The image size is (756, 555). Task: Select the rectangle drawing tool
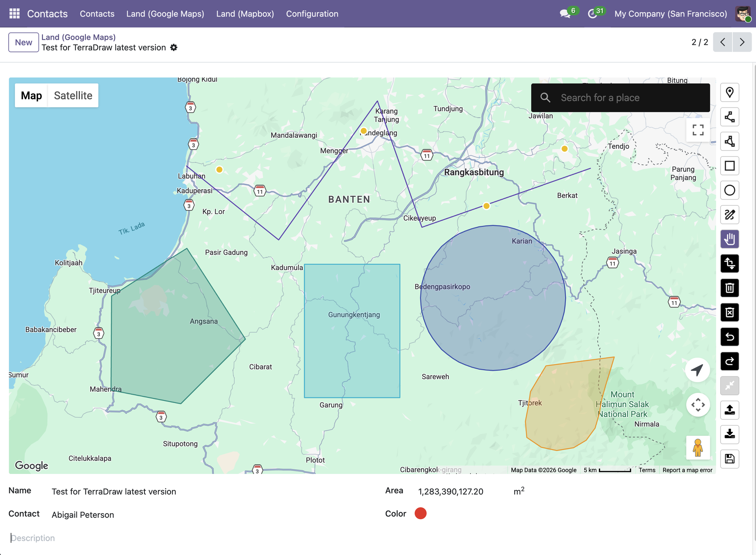[730, 166]
